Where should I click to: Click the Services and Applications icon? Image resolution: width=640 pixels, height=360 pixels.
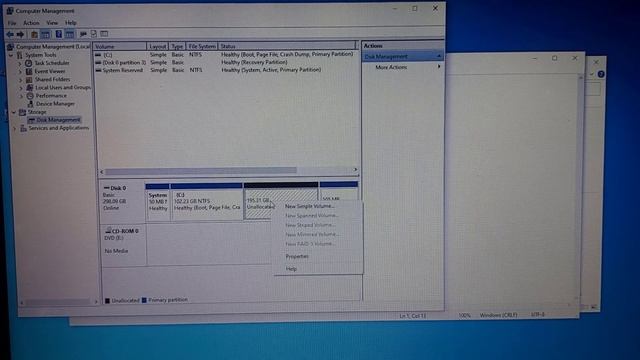pos(23,128)
